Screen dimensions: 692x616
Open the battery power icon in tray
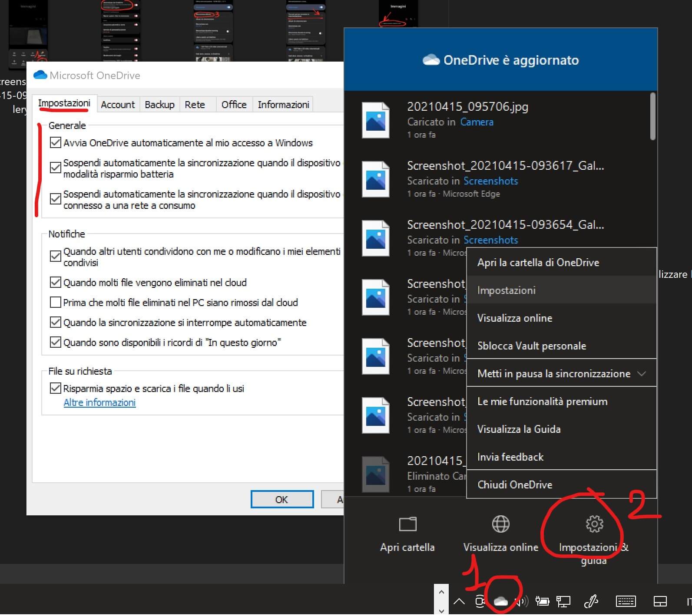pos(542,601)
